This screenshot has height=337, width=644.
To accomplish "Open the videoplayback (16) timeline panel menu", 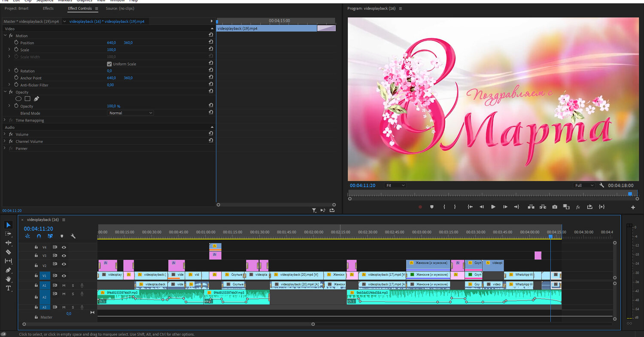I will [64, 220].
